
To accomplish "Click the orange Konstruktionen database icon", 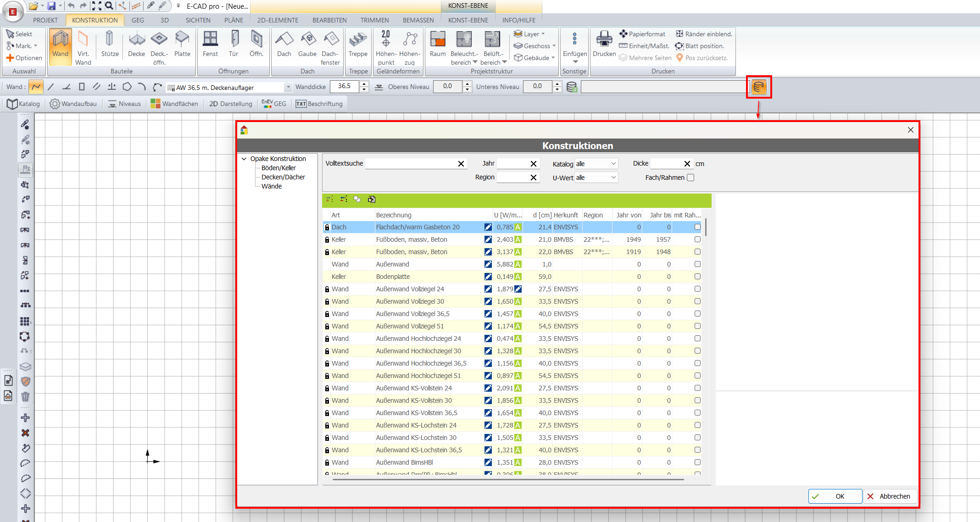I will pyautogui.click(x=759, y=87).
